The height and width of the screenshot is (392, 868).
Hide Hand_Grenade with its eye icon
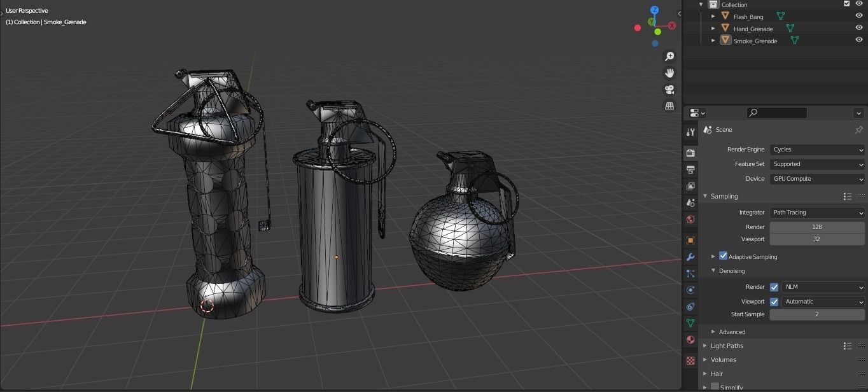[x=859, y=28]
